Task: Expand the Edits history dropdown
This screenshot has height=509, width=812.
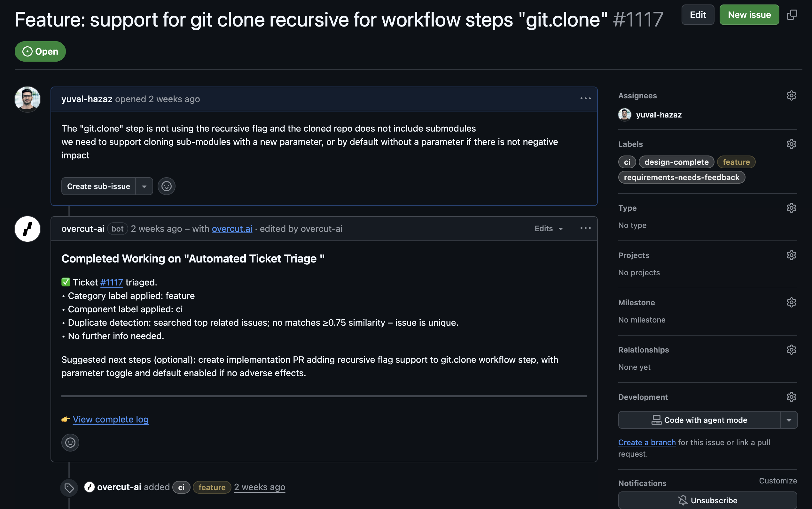Action: 549,229
